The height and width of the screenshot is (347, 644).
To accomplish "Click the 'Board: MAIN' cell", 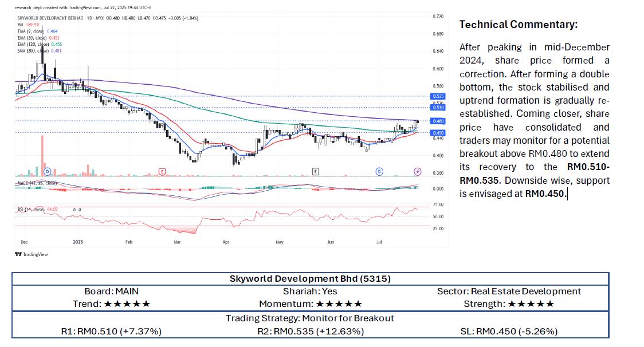I will pyautogui.click(x=111, y=291).
